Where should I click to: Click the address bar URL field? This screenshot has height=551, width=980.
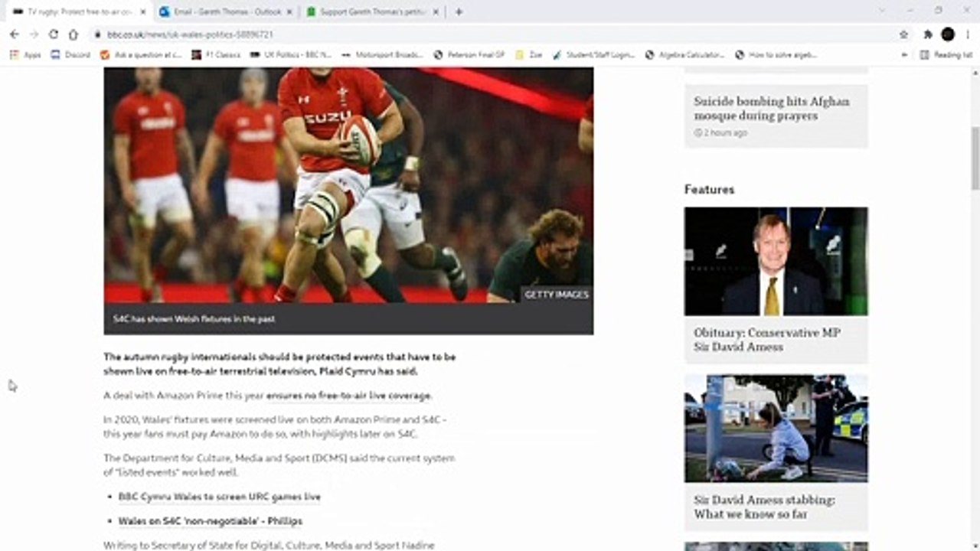click(490, 34)
